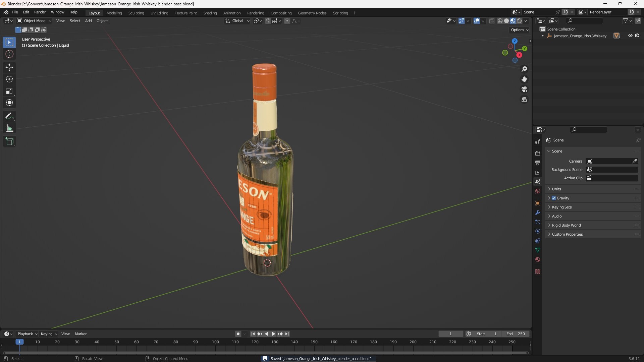Open the Global transform orientation dropdown
Image resolution: width=644 pixels, height=362 pixels.
coord(237,21)
